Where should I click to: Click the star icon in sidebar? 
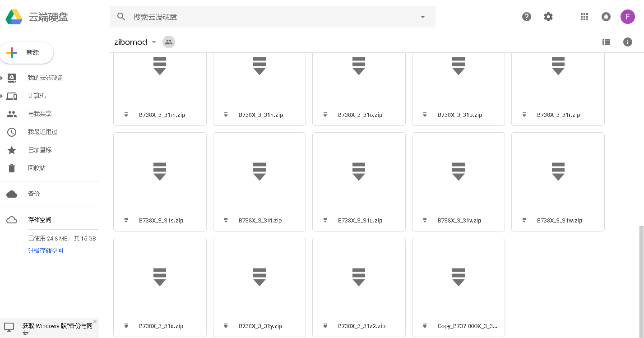coord(12,150)
